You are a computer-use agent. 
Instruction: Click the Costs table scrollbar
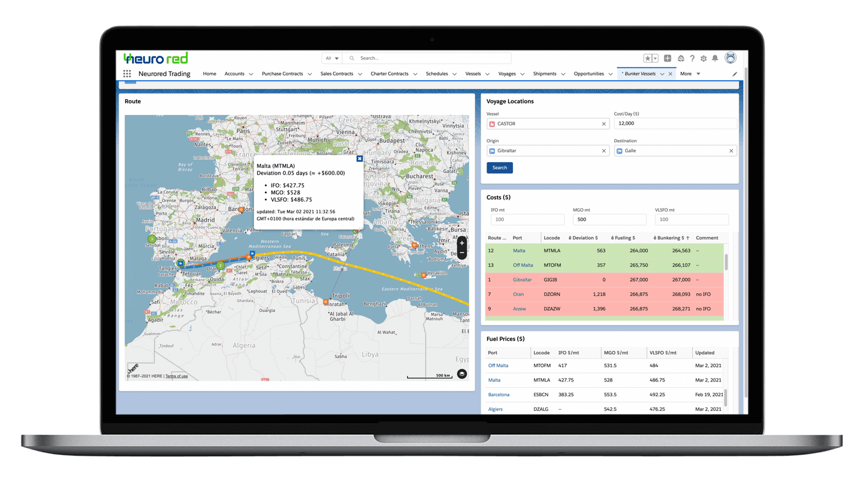[x=726, y=262]
